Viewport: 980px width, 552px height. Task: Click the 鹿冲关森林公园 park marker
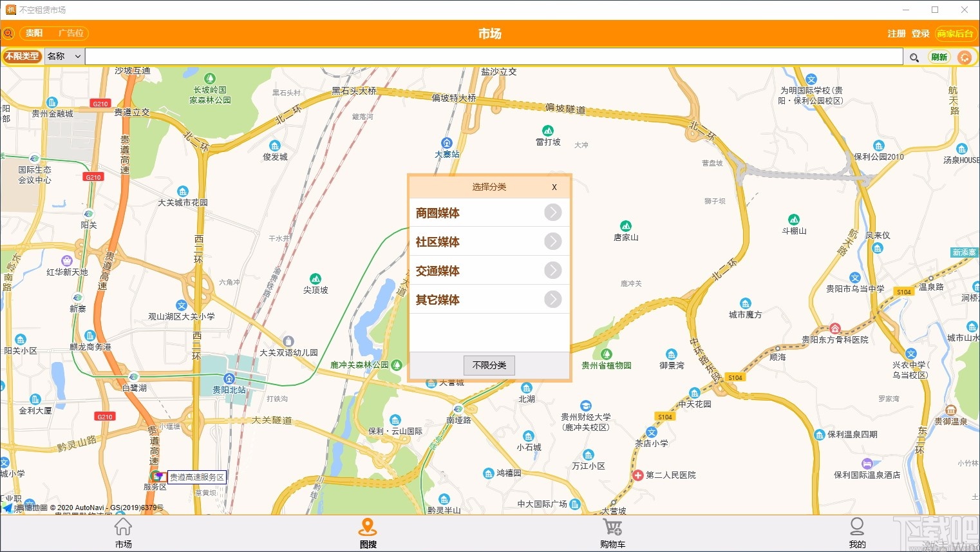click(x=397, y=365)
